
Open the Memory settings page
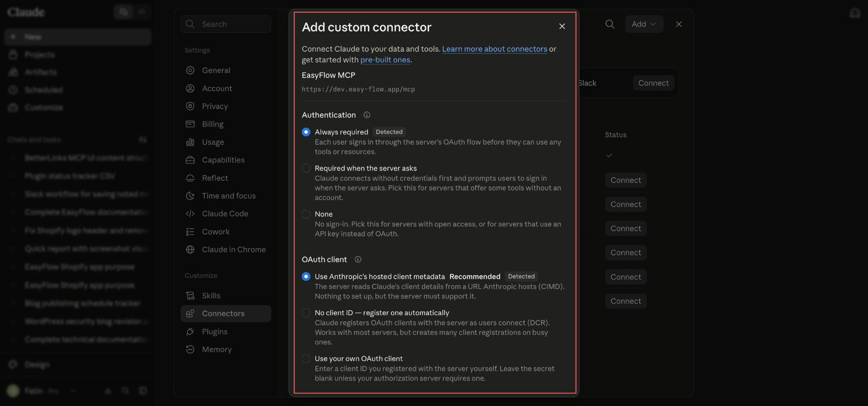click(x=226, y=349)
